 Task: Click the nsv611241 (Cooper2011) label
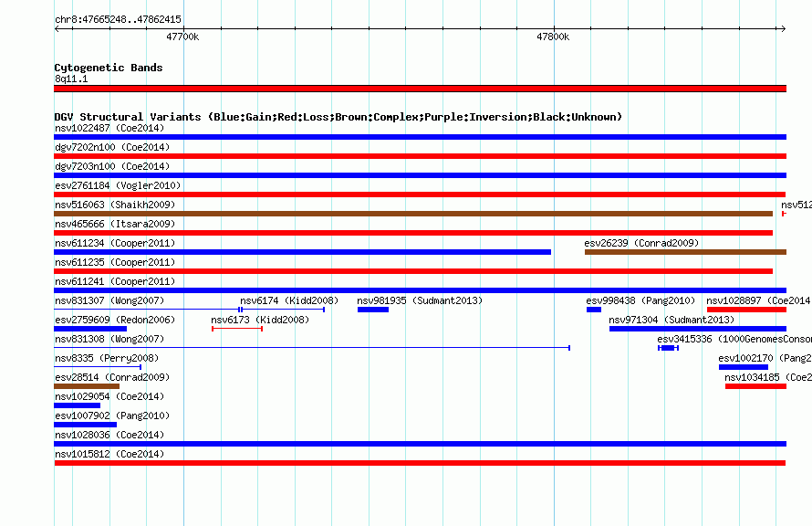(x=115, y=281)
